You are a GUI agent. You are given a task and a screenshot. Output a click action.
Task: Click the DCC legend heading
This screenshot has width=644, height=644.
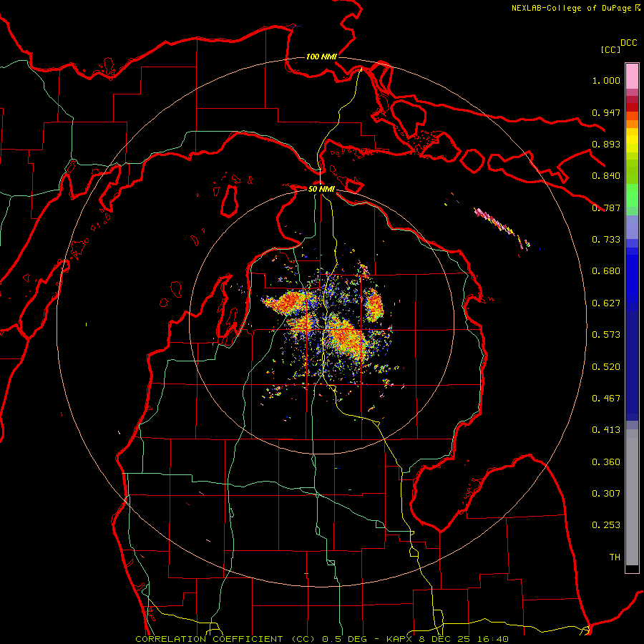click(628, 43)
